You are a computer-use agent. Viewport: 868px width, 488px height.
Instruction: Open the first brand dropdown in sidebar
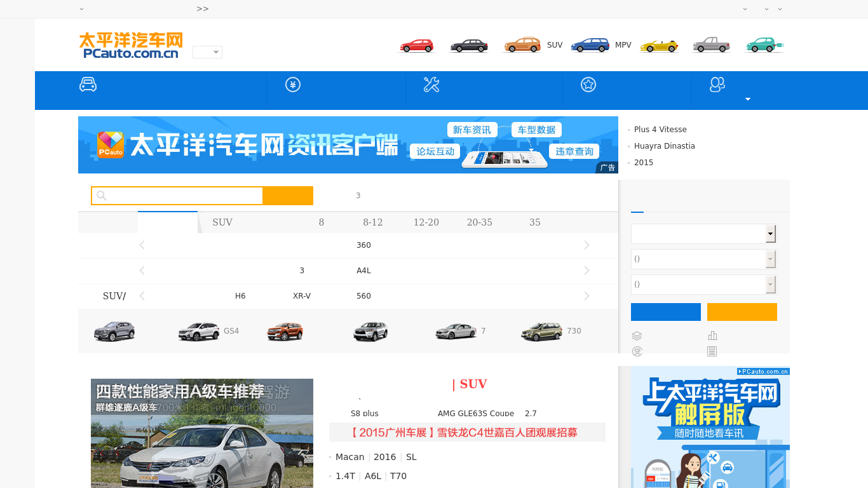point(703,234)
